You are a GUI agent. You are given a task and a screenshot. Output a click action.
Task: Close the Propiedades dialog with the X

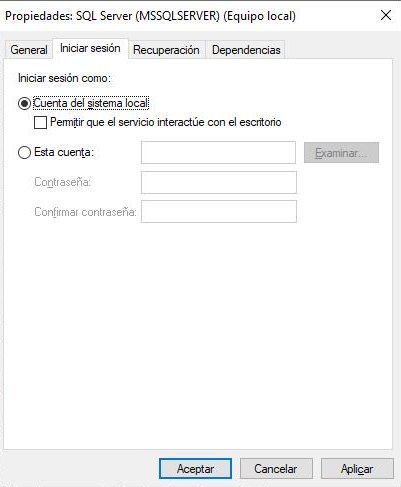[x=386, y=15]
